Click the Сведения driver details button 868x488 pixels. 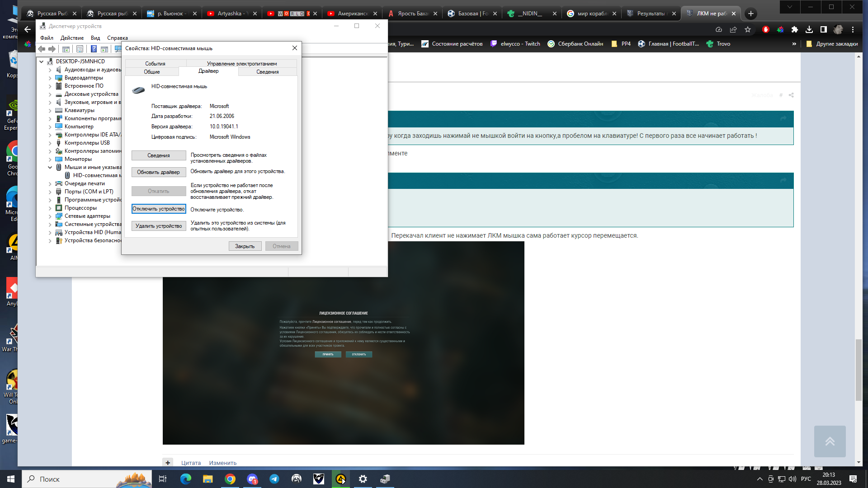159,155
